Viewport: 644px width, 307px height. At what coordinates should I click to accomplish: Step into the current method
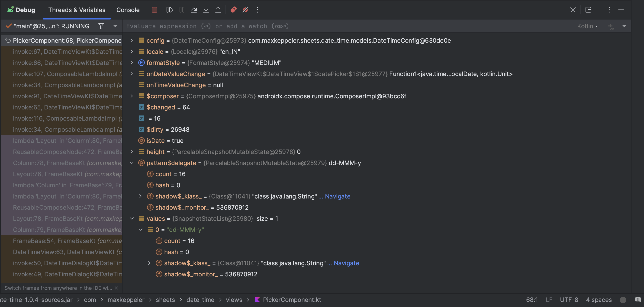[x=206, y=10]
